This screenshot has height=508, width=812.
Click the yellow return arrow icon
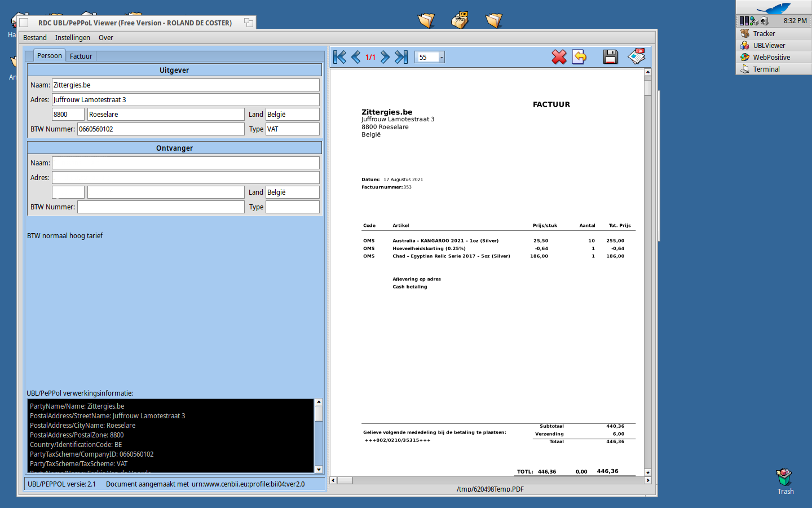(x=579, y=57)
